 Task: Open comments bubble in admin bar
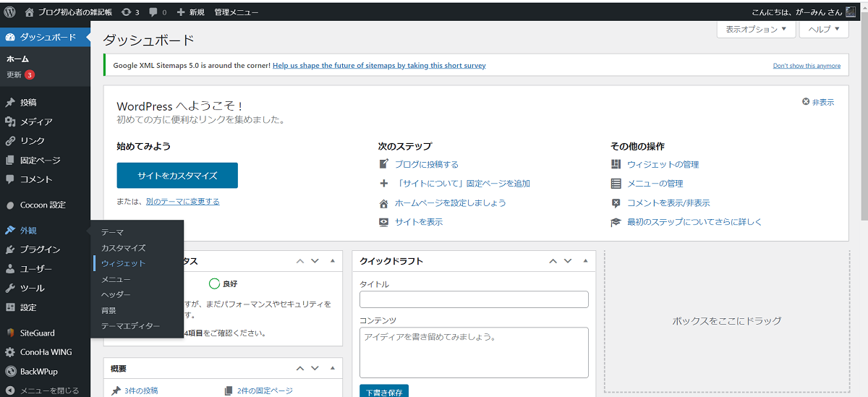point(157,12)
